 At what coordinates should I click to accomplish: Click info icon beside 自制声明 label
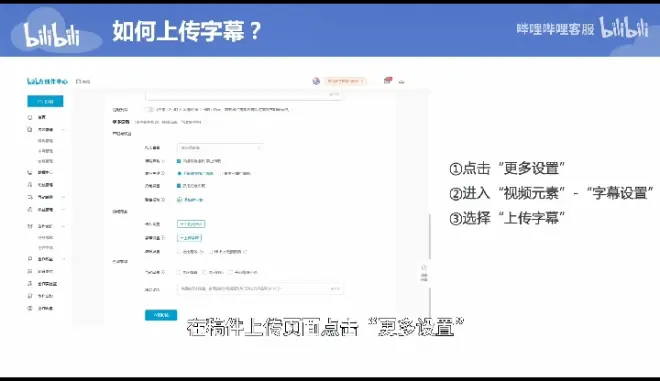coord(163,161)
